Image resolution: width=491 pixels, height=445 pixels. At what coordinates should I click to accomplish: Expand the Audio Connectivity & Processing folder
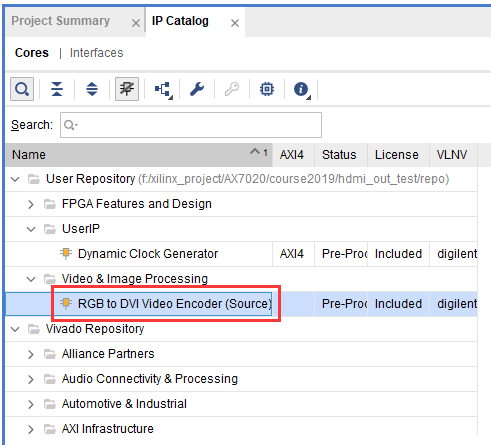pos(31,379)
